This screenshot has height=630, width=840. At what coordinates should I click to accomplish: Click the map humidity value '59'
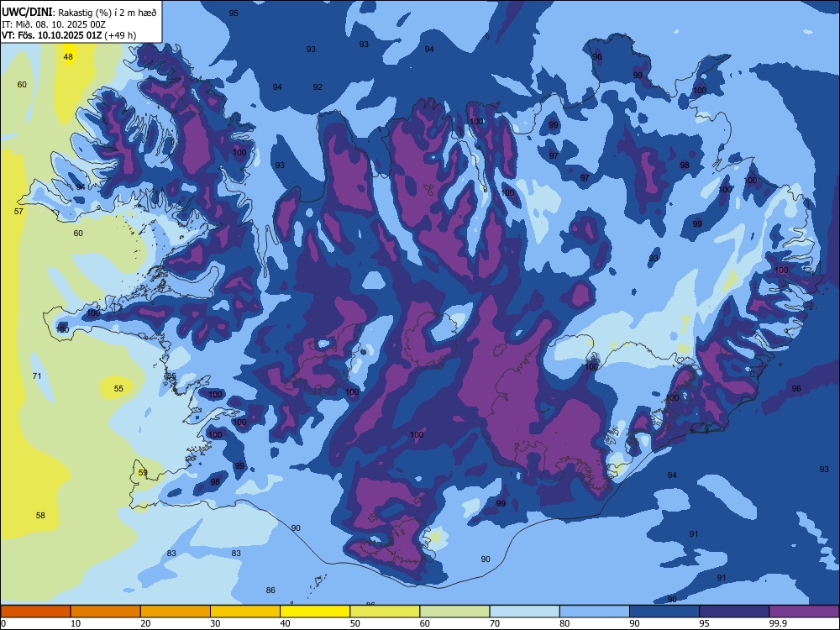(x=143, y=472)
